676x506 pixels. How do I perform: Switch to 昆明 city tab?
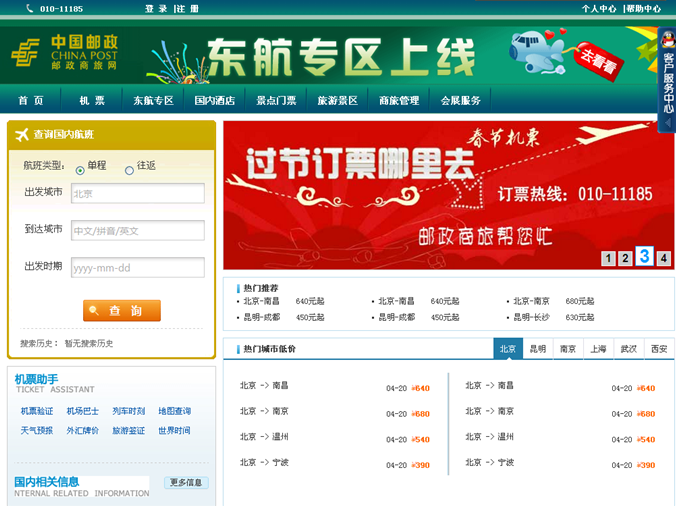pos(538,349)
